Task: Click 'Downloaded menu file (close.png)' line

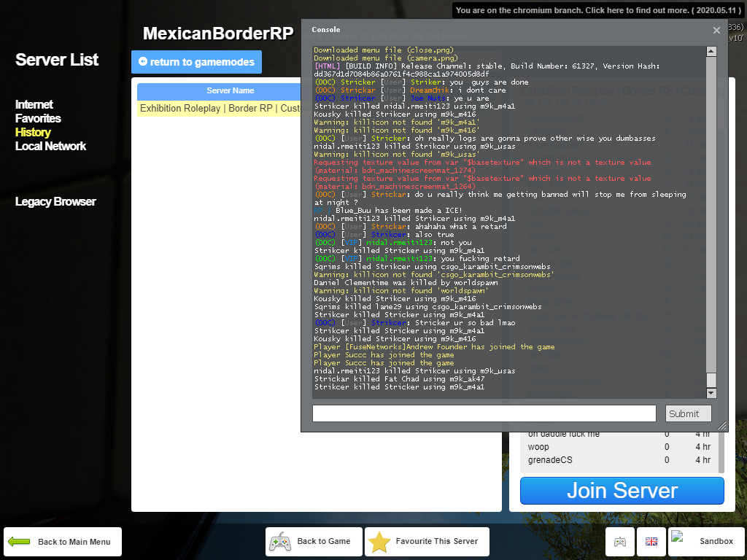Action: [x=384, y=50]
